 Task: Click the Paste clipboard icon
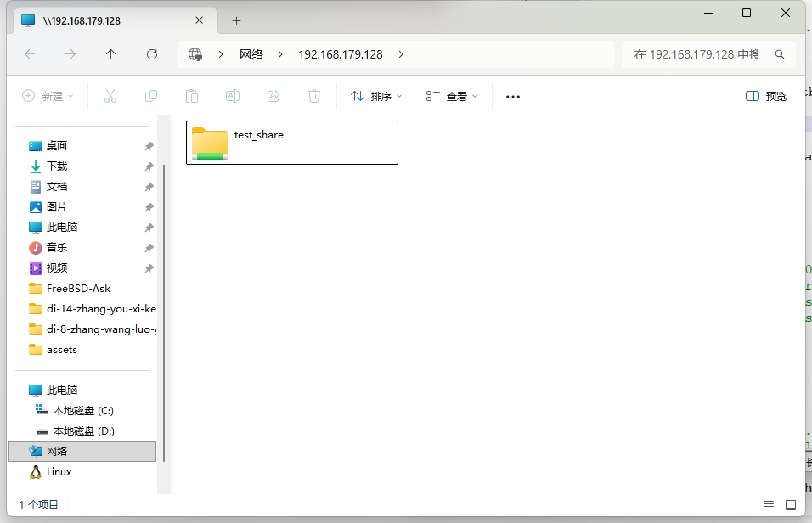click(192, 96)
